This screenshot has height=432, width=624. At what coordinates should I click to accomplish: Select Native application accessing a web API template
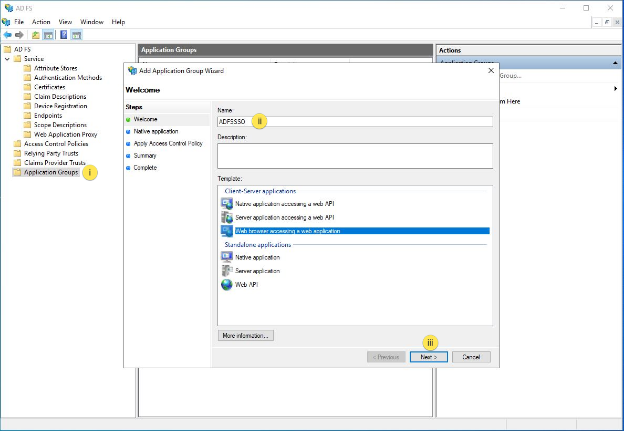(285, 203)
